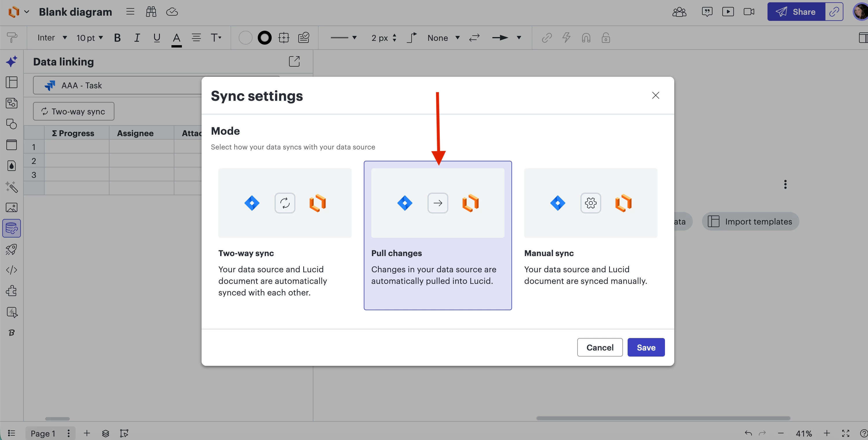Screen dimensions: 868x440
Task: Pop out the Data linking panel
Action: [294, 61]
